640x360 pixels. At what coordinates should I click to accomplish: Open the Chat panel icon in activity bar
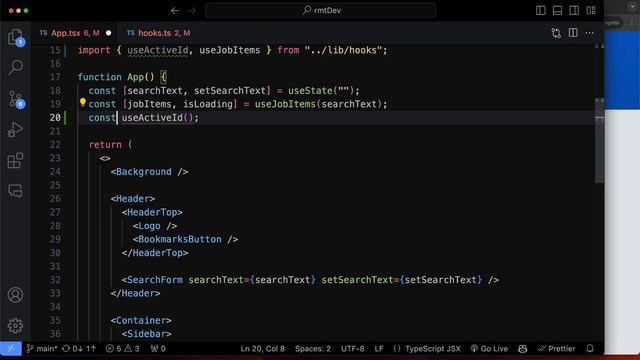[16, 191]
